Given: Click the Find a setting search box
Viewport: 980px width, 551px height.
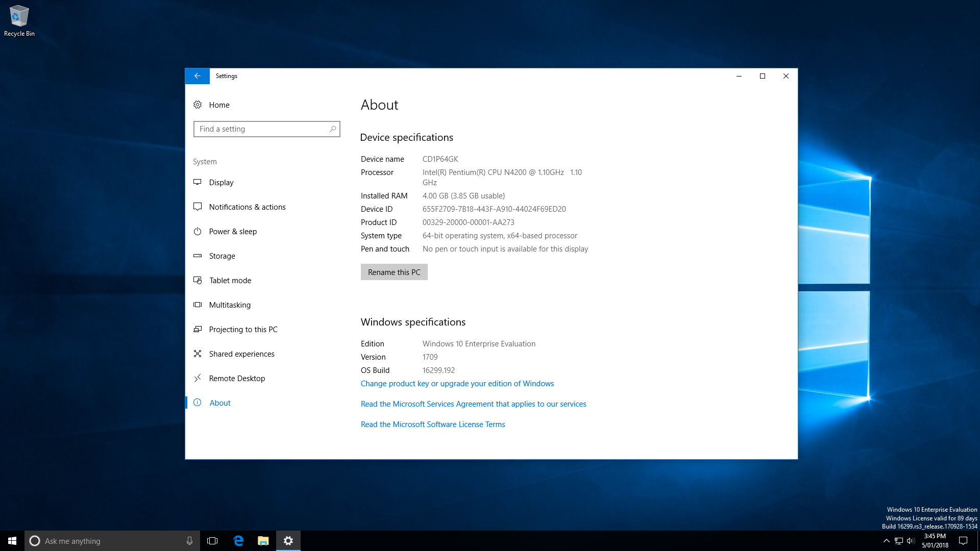Looking at the screenshot, I should 266,129.
